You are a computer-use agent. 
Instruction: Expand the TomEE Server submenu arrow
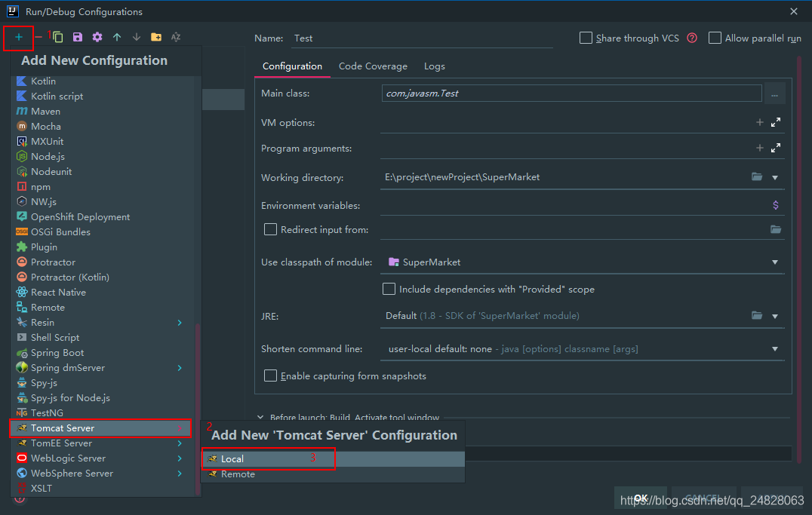pyautogui.click(x=180, y=443)
